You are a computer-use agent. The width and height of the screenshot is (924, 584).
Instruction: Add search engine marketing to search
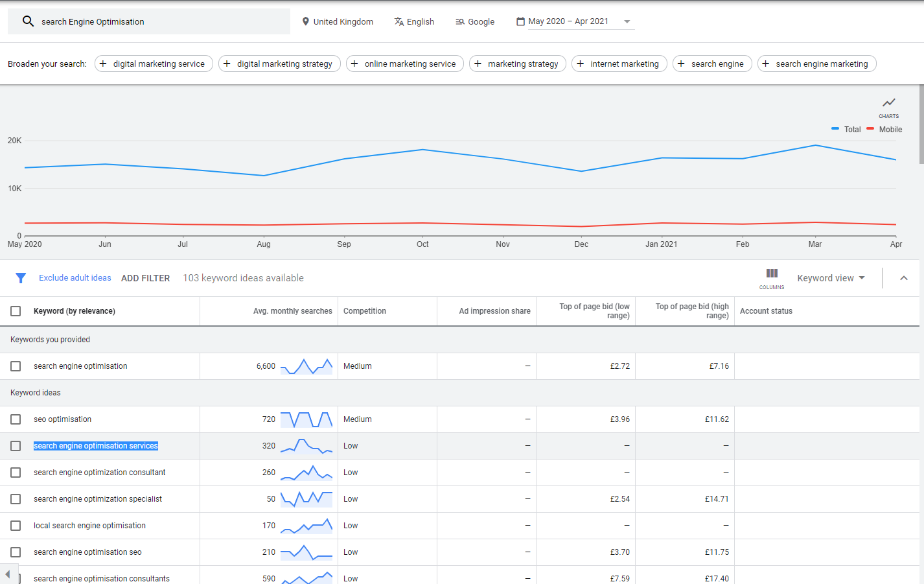[816, 64]
